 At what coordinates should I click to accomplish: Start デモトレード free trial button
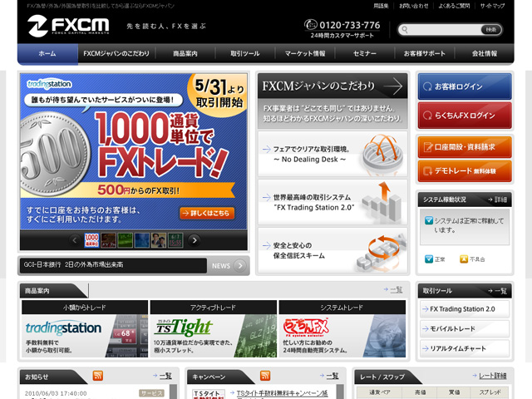[464, 171]
